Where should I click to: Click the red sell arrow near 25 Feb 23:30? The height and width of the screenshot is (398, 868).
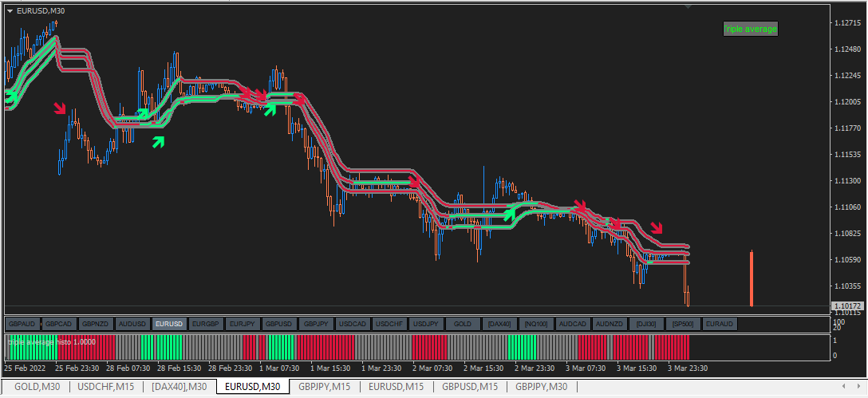[x=60, y=108]
